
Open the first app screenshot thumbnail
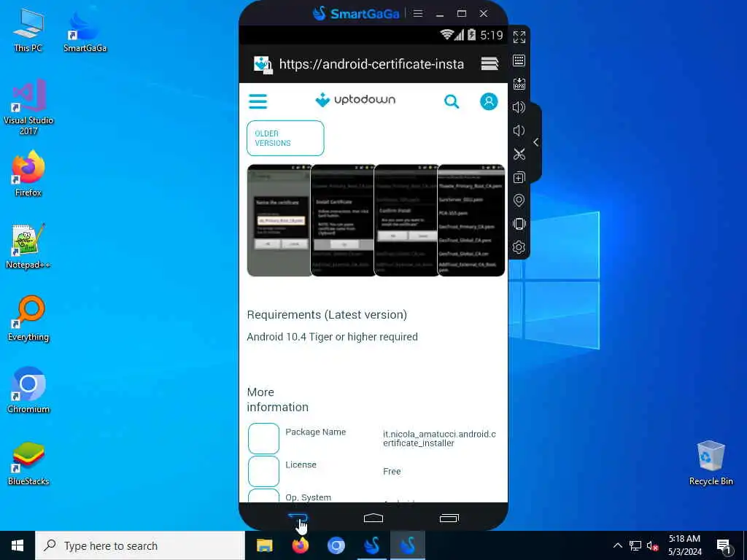[x=279, y=220]
